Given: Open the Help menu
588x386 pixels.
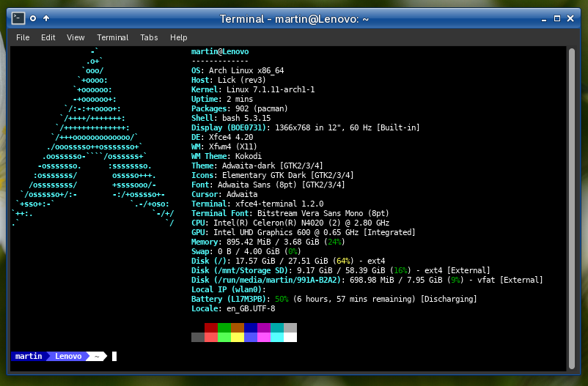Looking at the screenshot, I should 178,37.
